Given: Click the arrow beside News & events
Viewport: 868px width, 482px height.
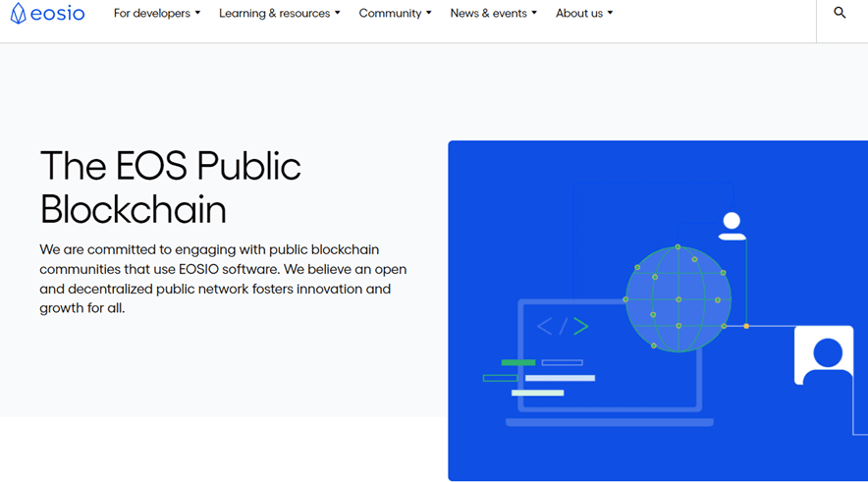Looking at the screenshot, I should (x=534, y=13).
